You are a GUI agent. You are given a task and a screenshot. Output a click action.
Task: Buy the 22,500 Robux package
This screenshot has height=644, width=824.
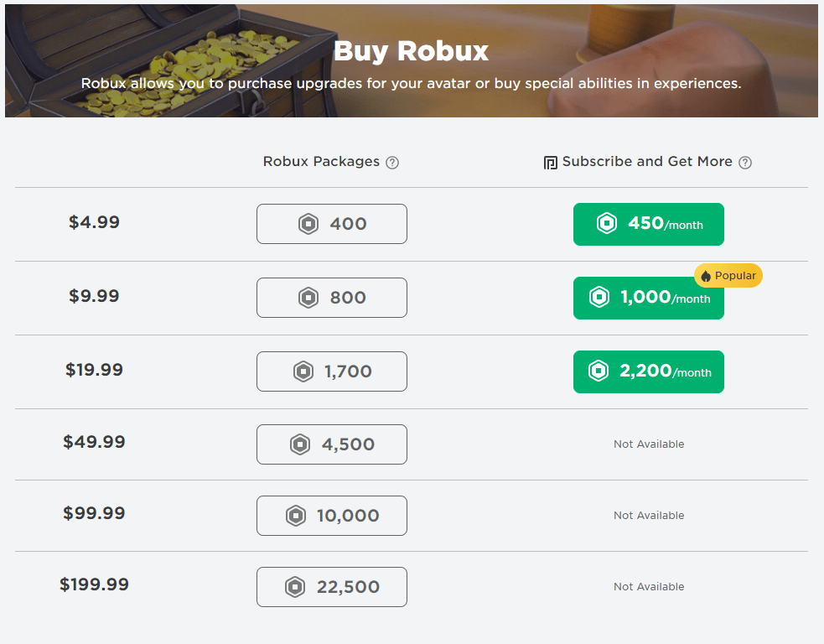point(332,587)
